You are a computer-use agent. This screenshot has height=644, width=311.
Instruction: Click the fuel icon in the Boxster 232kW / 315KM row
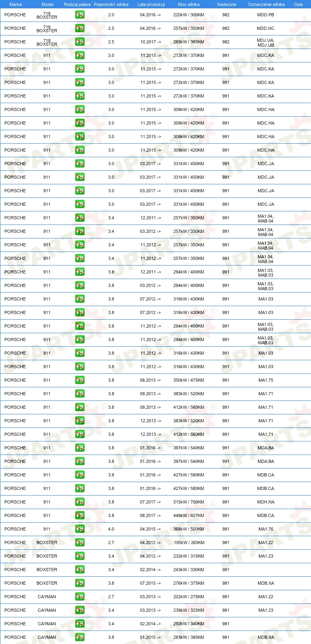pyautogui.click(x=80, y=556)
